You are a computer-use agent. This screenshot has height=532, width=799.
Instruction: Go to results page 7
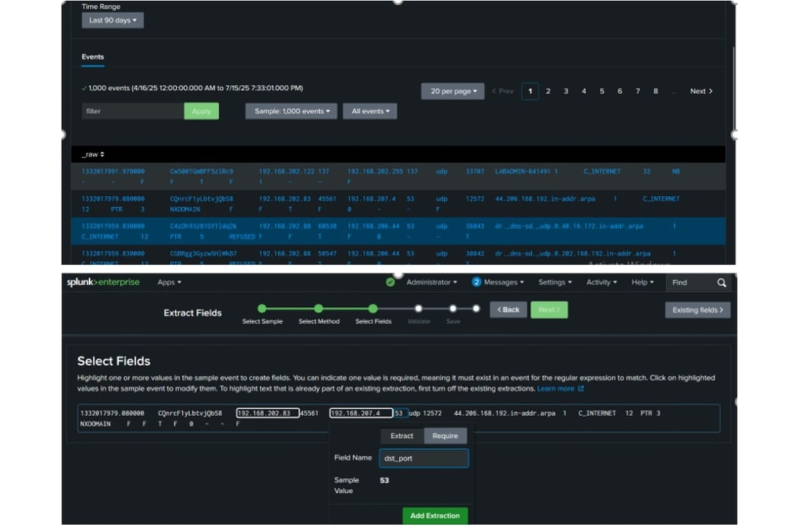tap(637, 91)
